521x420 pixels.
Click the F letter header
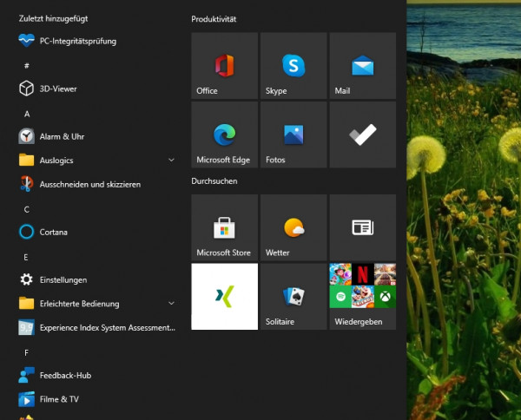[26, 353]
